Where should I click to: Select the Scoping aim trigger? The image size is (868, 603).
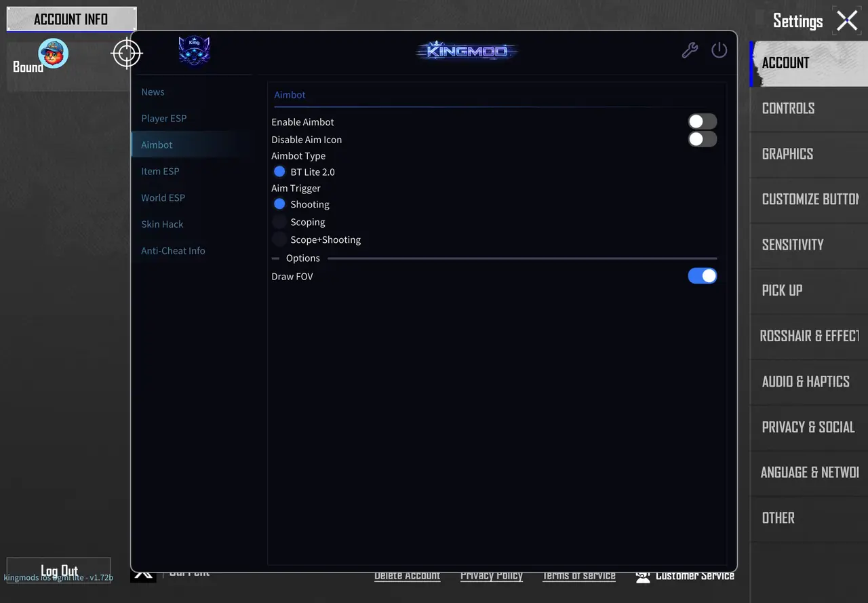click(279, 222)
